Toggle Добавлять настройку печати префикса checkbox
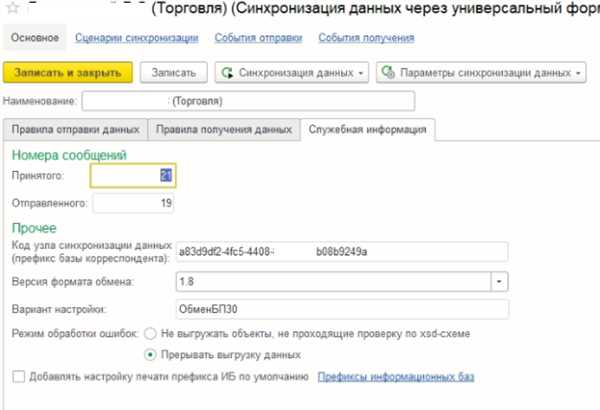600x410 pixels. coord(18,377)
